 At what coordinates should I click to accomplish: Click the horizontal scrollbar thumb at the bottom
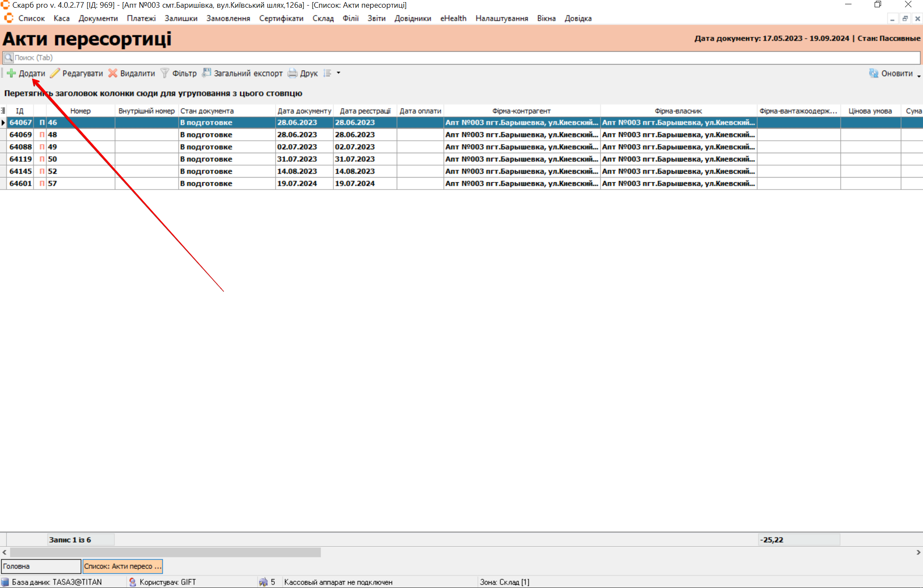(165, 552)
